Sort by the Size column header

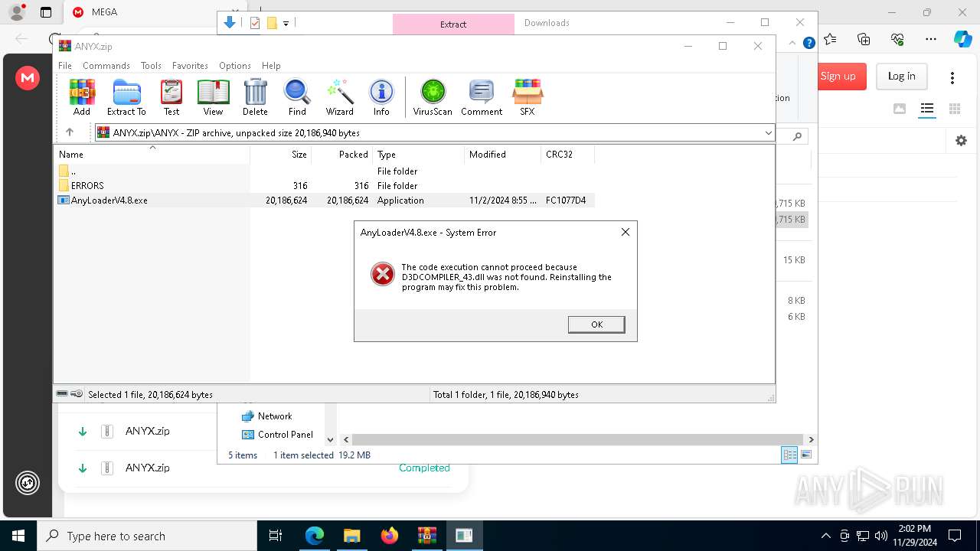click(x=280, y=154)
